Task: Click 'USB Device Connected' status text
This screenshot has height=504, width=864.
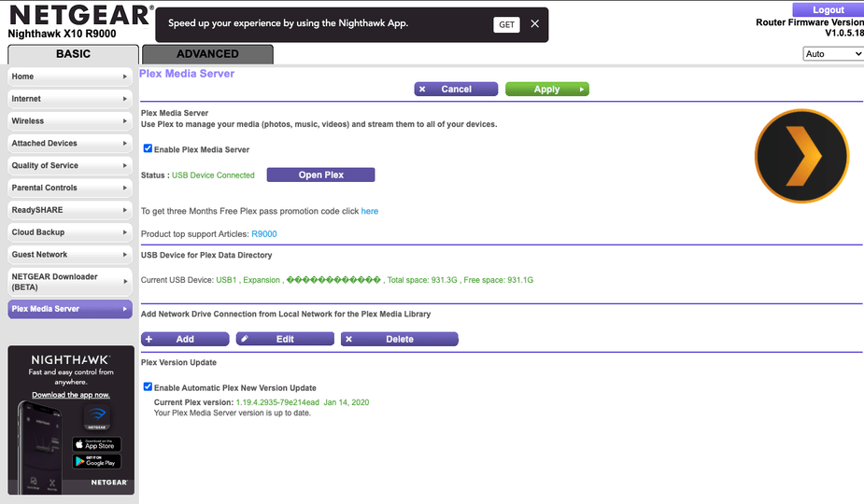Action: pos(213,175)
